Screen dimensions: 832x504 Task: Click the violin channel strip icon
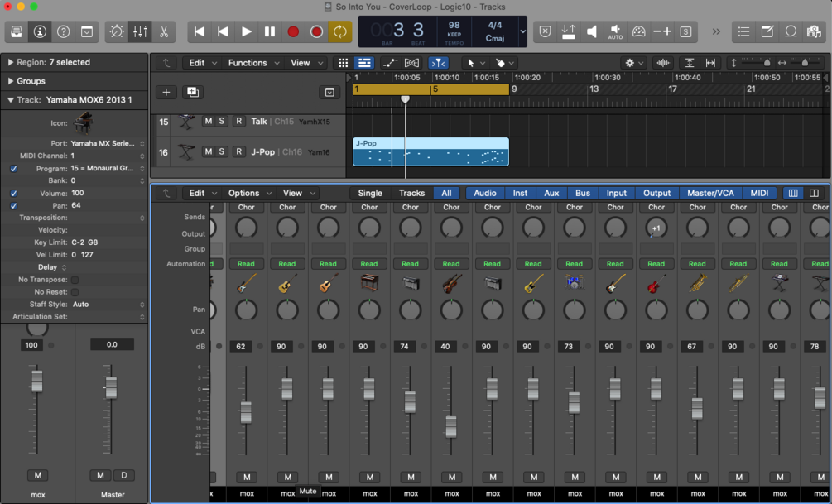pos(451,283)
